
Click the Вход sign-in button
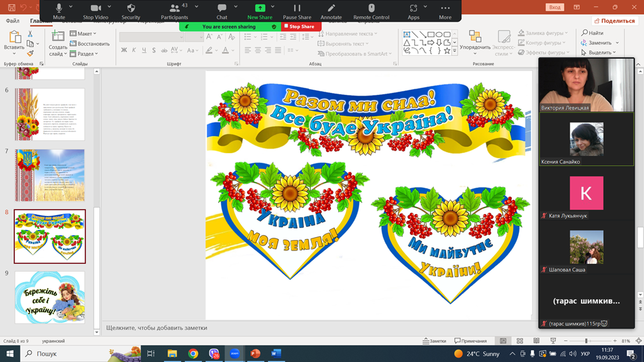click(554, 8)
